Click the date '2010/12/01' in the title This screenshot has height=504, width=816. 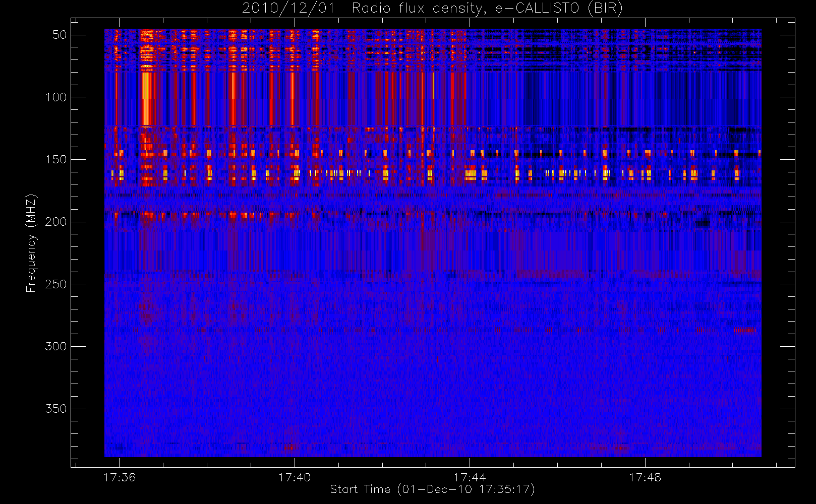click(x=288, y=9)
